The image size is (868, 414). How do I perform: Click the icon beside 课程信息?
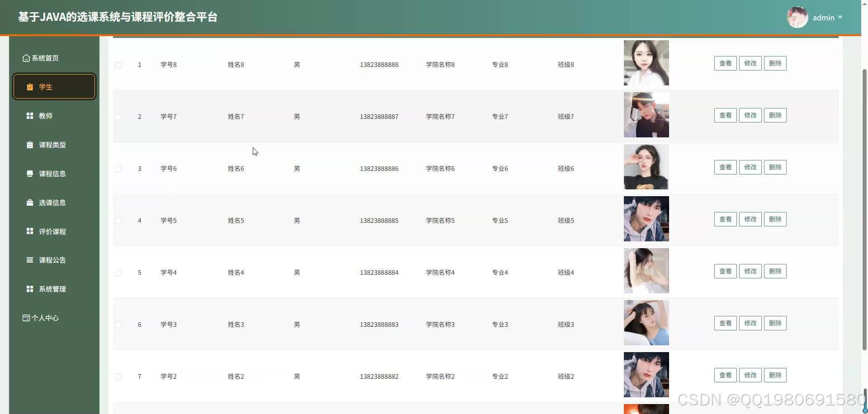point(30,174)
